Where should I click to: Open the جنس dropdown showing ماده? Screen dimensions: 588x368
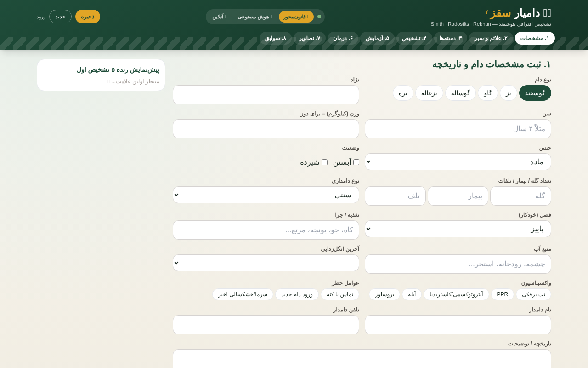pyautogui.click(x=458, y=162)
